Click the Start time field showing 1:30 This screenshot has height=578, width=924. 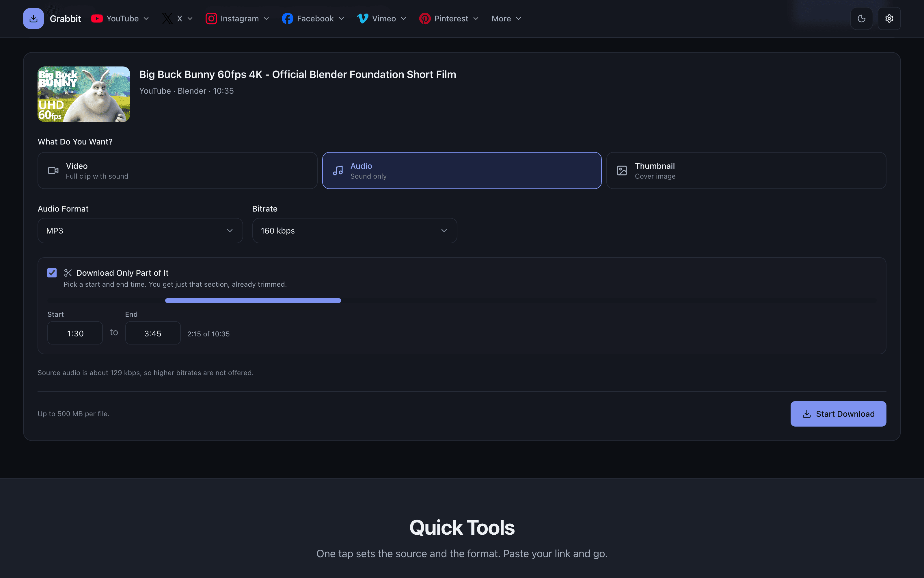pos(75,333)
